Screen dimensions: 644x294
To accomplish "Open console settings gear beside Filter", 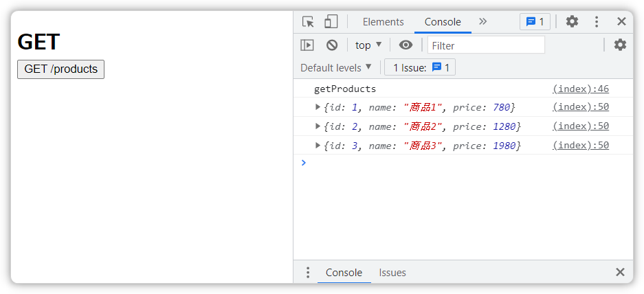I will [620, 45].
